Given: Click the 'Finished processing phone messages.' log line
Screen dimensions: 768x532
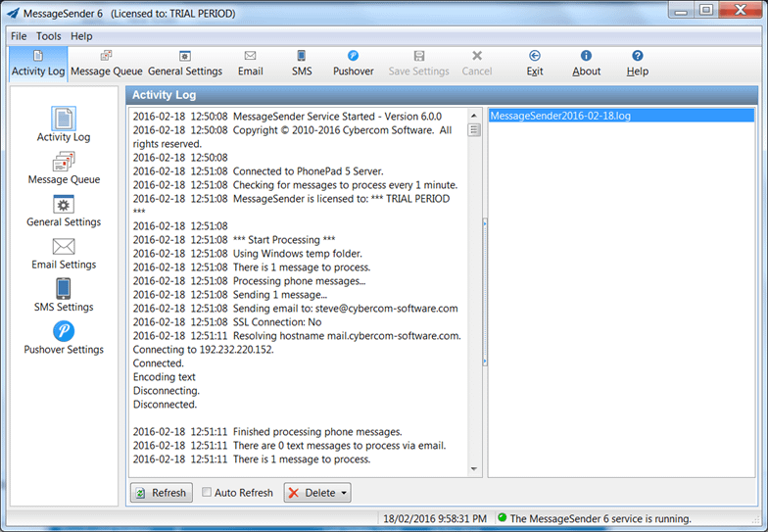Looking at the screenshot, I should tap(317, 432).
